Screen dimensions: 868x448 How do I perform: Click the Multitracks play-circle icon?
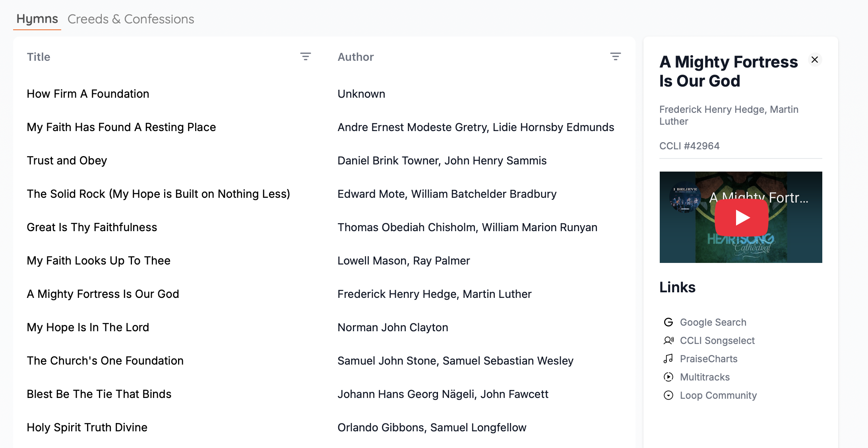(668, 377)
